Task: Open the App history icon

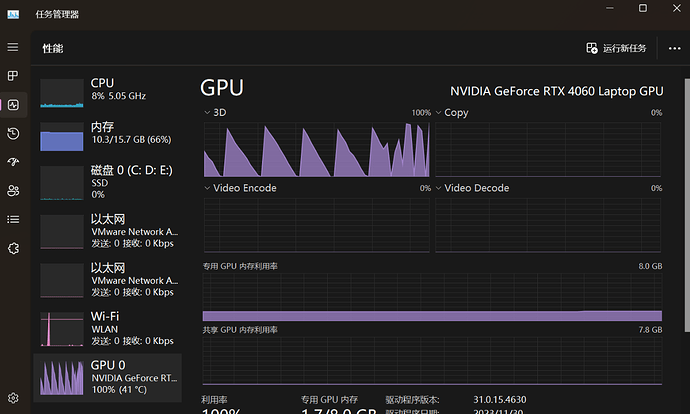Action: coord(13,133)
